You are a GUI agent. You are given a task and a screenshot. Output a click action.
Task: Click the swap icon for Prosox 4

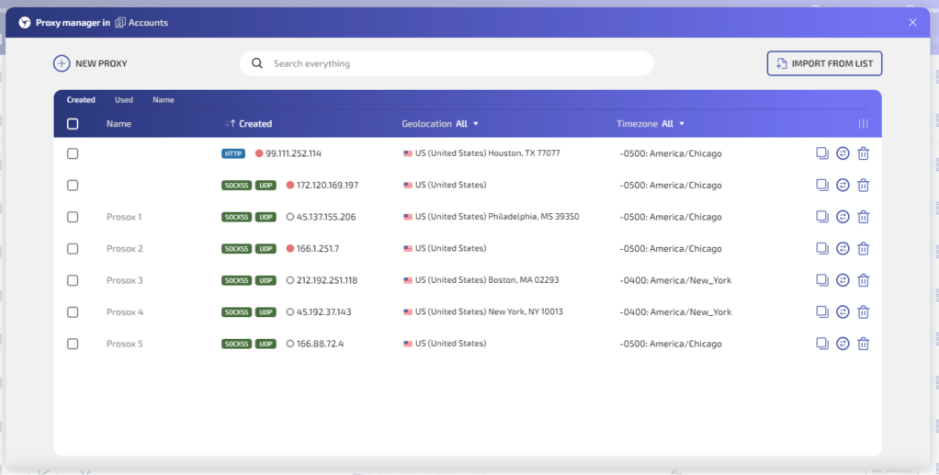pyautogui.click(x=843, y=312)
